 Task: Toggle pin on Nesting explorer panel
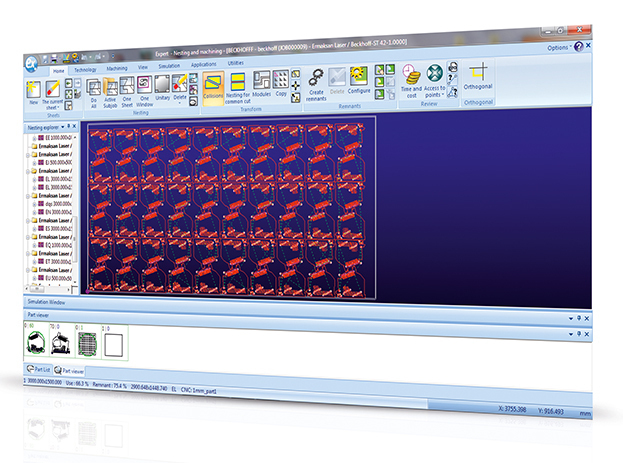[68, 126]
